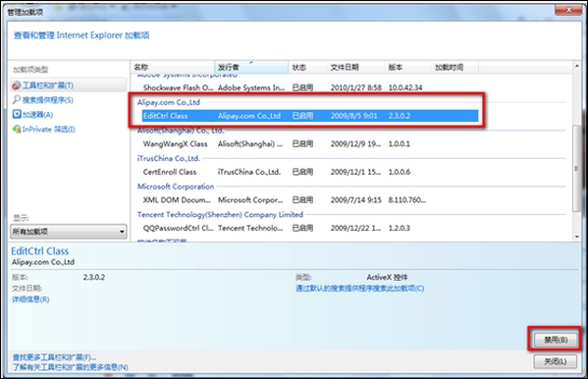Sort by 版本 column header

[x=407, y=67]
